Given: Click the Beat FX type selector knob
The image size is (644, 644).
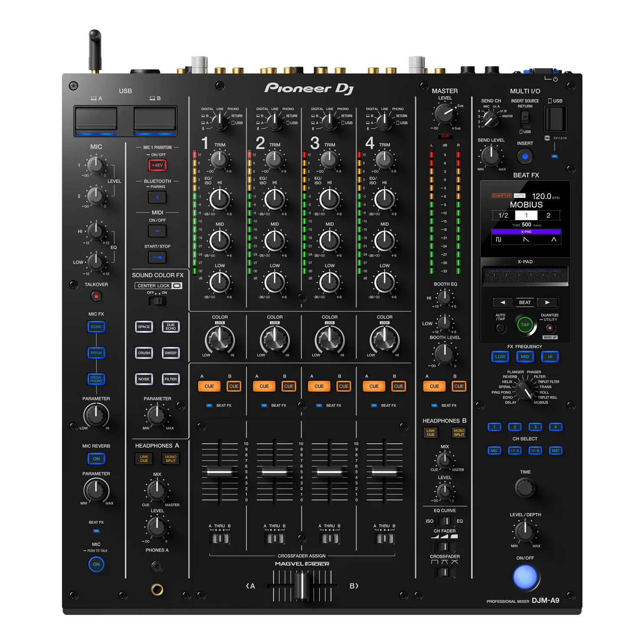Looking at the screenshot, I should pyautogui.click(x=526, y=389).
